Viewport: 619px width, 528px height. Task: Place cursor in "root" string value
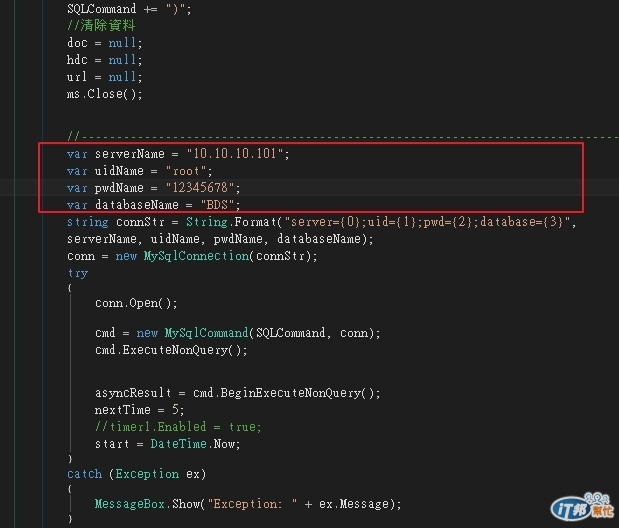click(186, 171)
